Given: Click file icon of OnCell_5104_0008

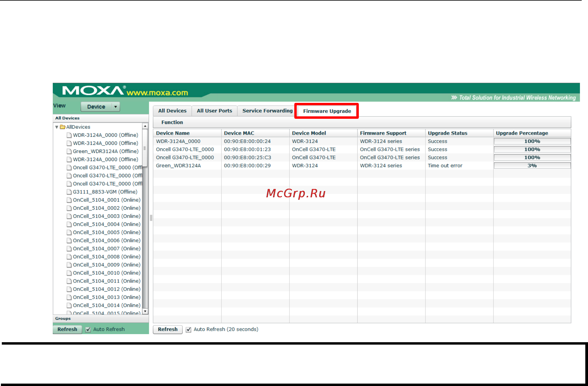Looking at the screenshot, I should coord(69,257).
